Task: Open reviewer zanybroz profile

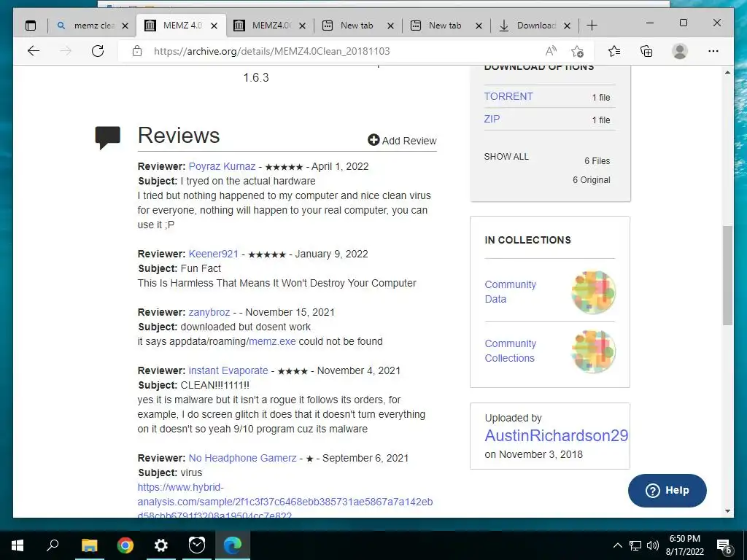Action: coord(209,312)
